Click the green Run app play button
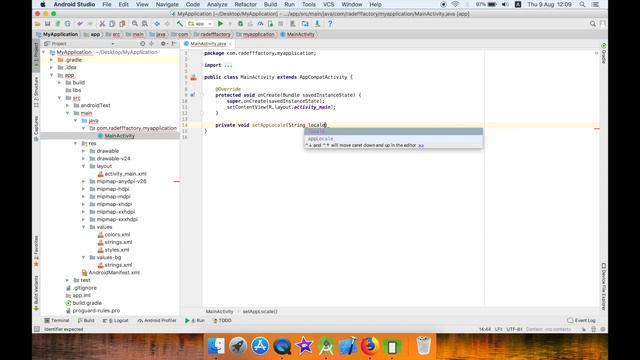The height and width of the screenshot is (360, 640). point(220,24)
